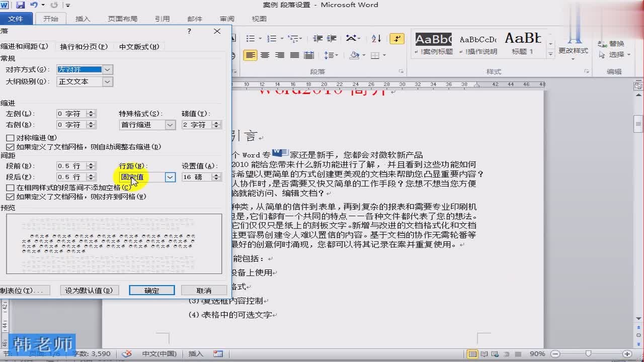Click the zoom slider handle
The image size is (644, 362).
click(588, 354)
